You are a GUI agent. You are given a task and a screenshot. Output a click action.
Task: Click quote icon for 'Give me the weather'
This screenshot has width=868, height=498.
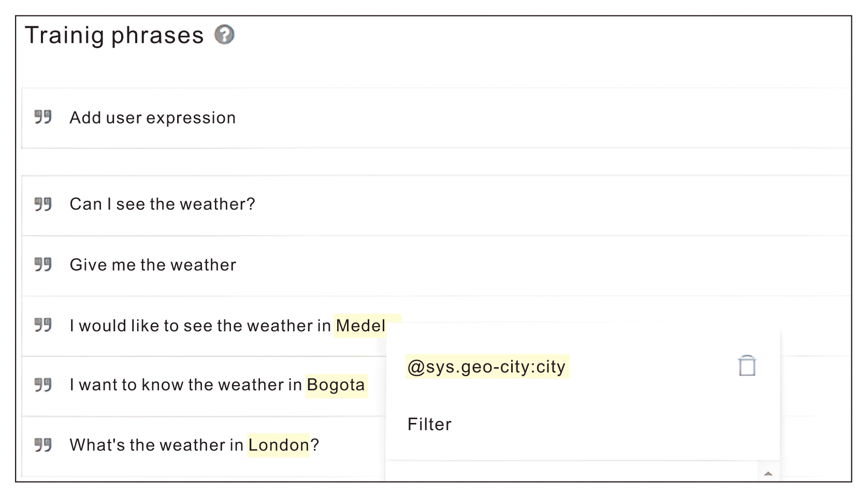coord(43,265)
